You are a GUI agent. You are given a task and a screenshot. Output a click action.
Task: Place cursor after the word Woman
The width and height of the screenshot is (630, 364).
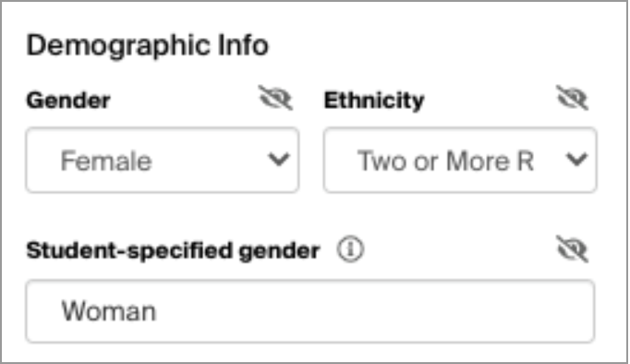click(157, 311)
